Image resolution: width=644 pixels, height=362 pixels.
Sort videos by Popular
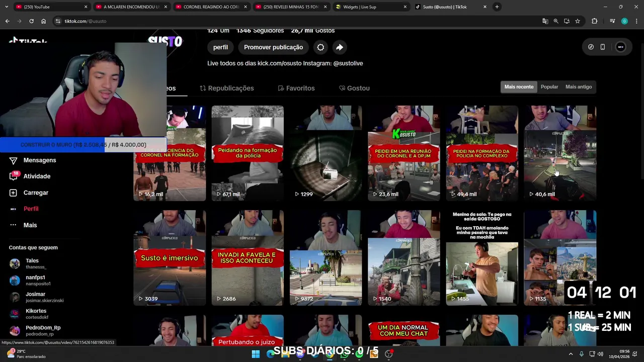549,87
